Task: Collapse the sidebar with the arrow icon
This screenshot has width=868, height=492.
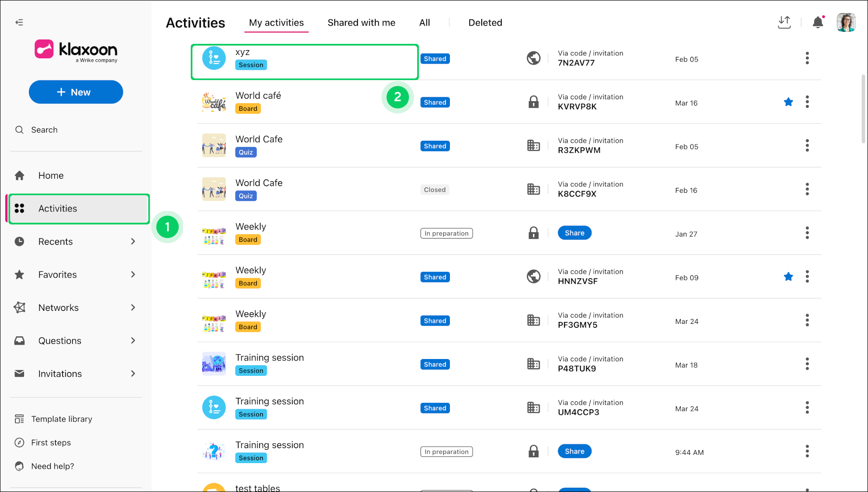Action: [x=19, y=22]
